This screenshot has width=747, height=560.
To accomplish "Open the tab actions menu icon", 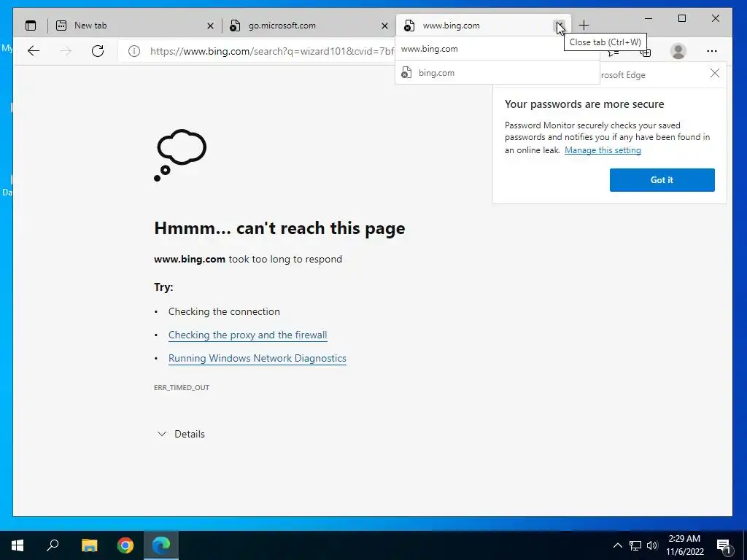I will (x=31, y=26).
